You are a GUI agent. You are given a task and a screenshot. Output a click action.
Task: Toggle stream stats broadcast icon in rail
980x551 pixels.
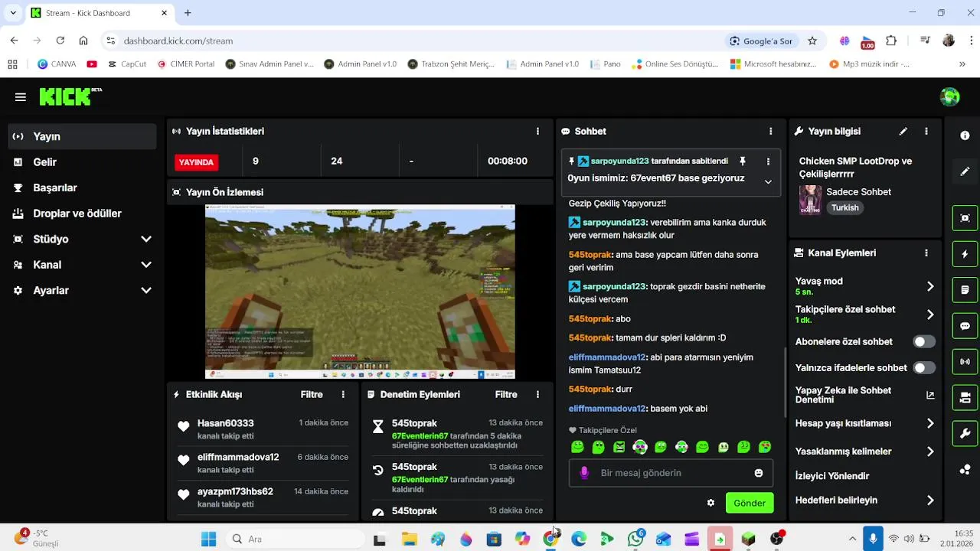tap(965, 362)
